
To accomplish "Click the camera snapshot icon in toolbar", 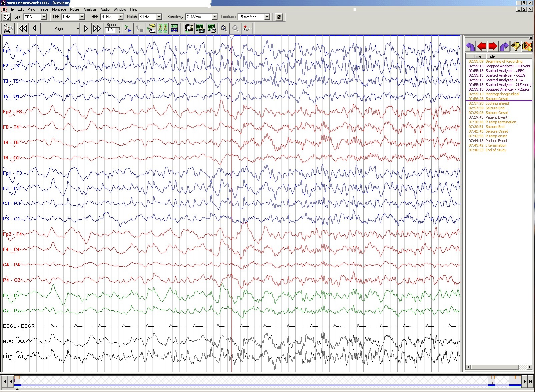I will pos(200,29).
